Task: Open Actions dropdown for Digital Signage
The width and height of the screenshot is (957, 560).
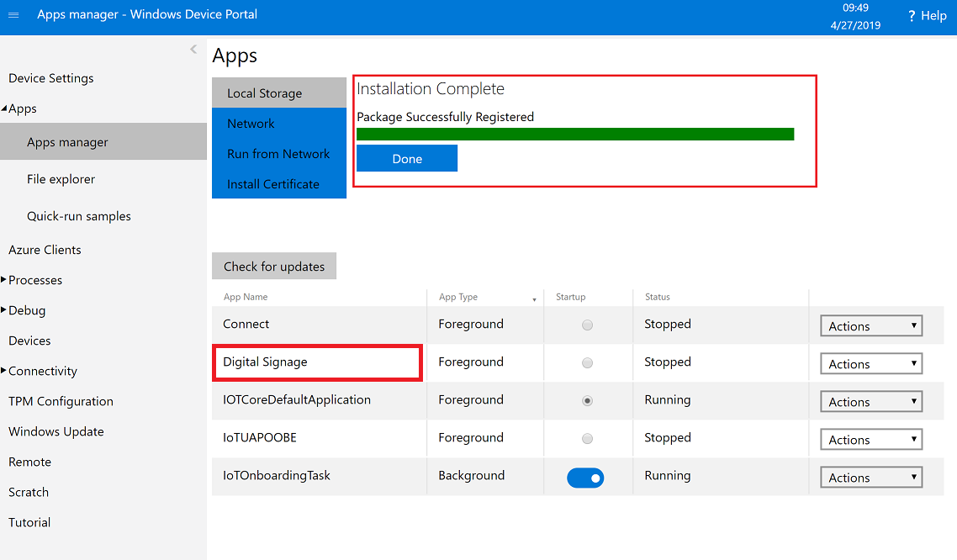Action: tap(870, 364)
